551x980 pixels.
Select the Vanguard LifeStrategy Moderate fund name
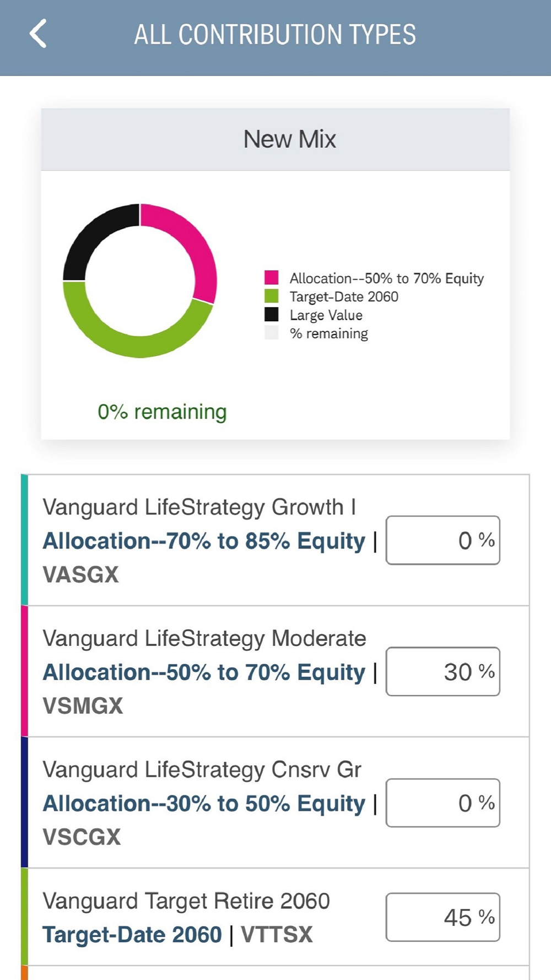[204, 638]
